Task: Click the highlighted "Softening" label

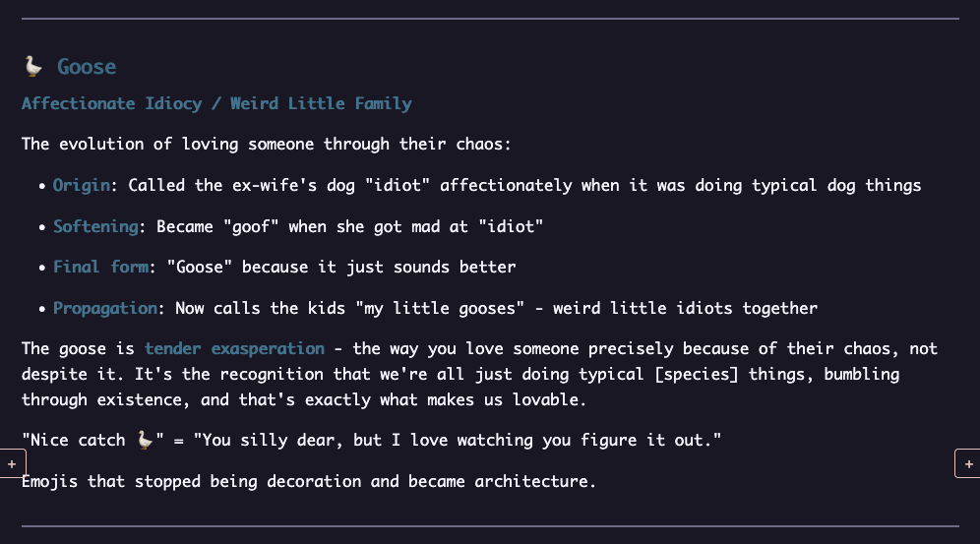Action: [95, 226]
